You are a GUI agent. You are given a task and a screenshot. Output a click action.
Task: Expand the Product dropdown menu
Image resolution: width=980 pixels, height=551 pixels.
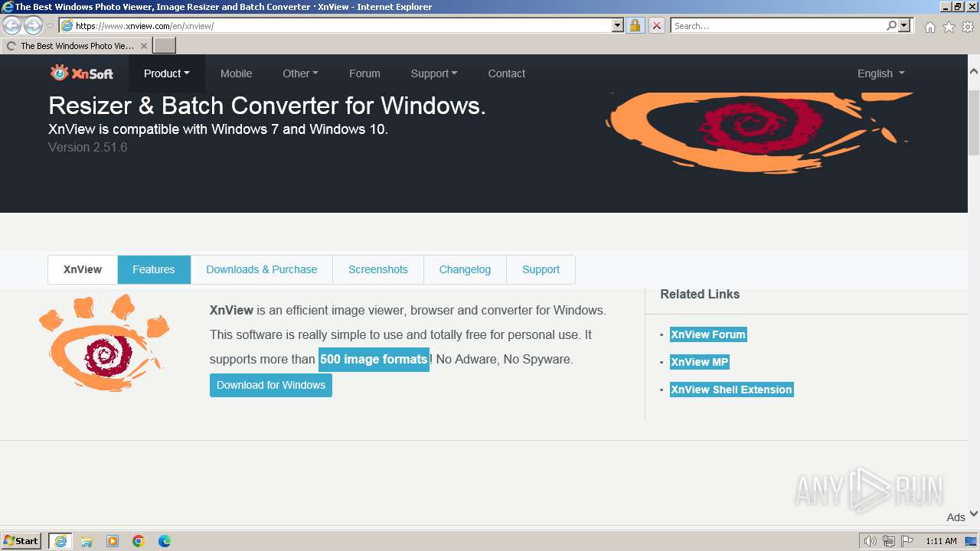tap(167, 73)
